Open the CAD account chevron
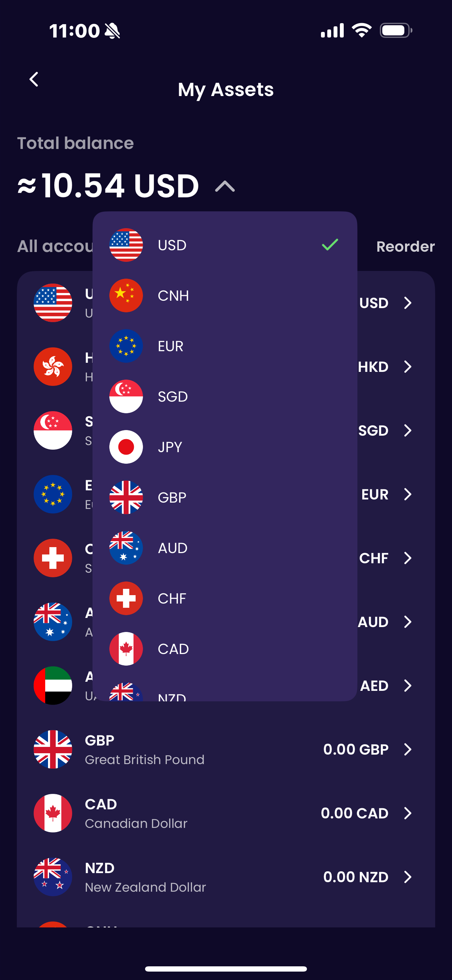 point(408,813)
